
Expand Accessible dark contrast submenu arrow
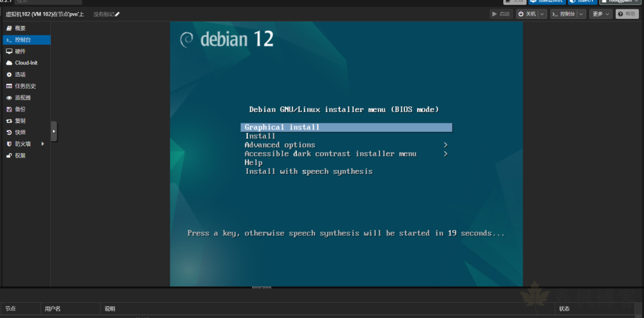tap(446, 154)
